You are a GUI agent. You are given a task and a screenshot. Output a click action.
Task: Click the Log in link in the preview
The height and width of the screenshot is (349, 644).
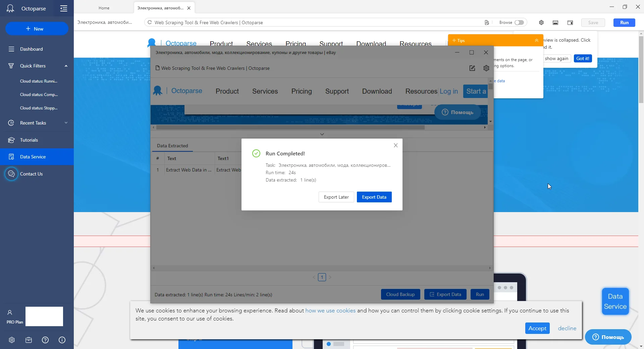coord(449,91)
